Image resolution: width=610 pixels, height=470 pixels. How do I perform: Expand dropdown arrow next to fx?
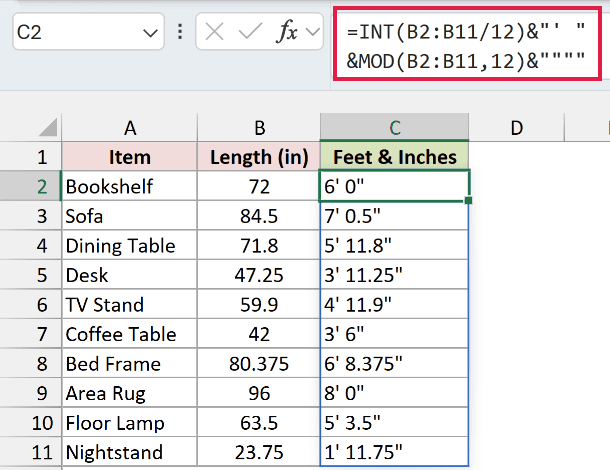coord(312,32)
